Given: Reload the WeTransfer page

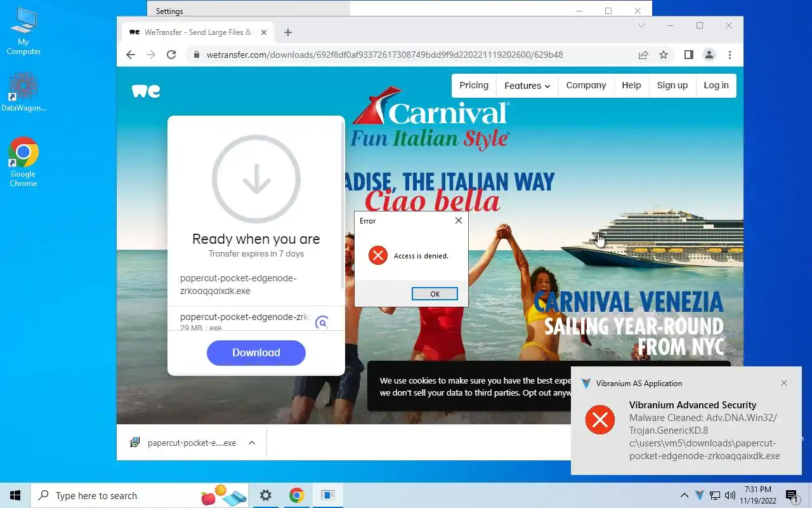Looking at the screenshot, I should 171,55.
